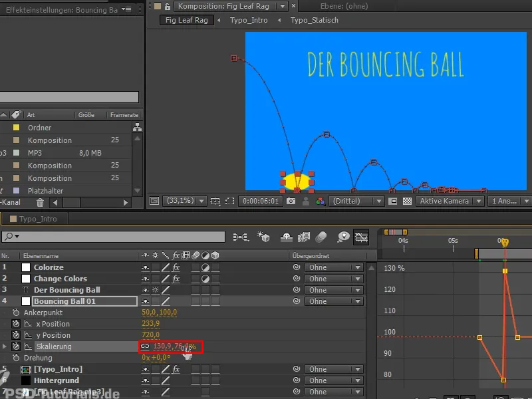Open the Graph Editor in the timeline toolbar
532x399 pixels.
[361, 237]
